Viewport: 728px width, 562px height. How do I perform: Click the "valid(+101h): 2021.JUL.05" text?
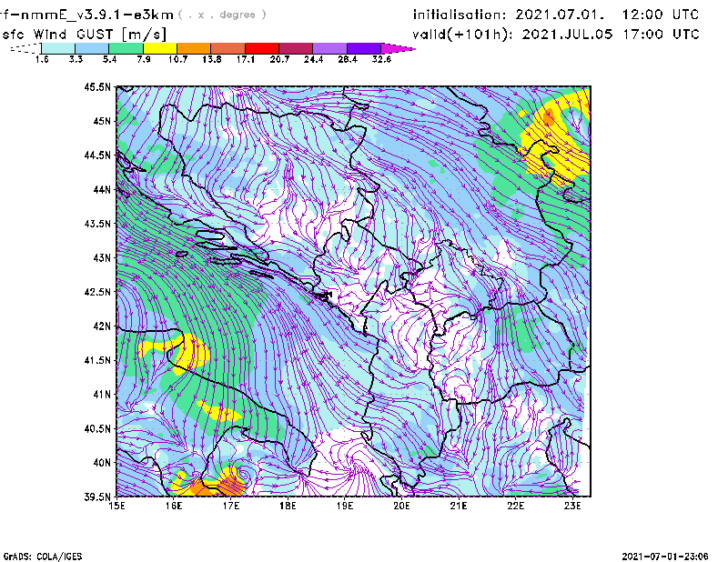click(512, 35)
